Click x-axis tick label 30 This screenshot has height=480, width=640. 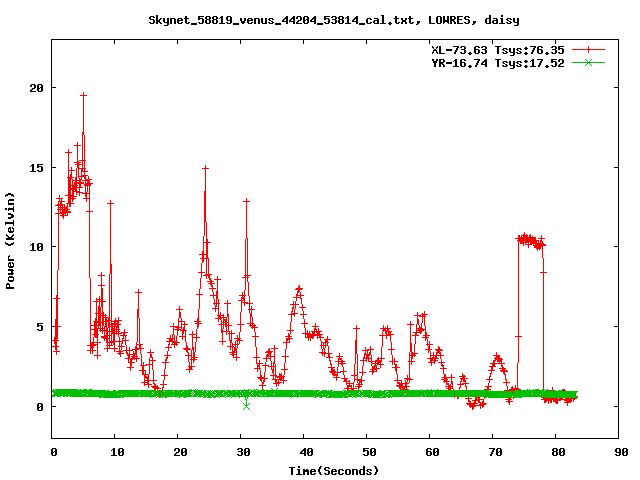pos(243,452)
